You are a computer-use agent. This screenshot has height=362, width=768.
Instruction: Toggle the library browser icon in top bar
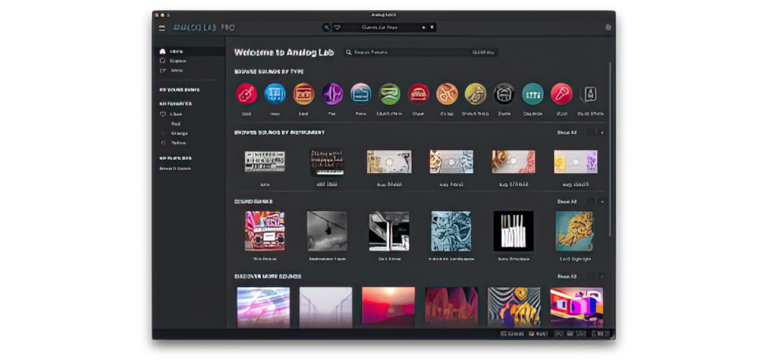(327, 27)
